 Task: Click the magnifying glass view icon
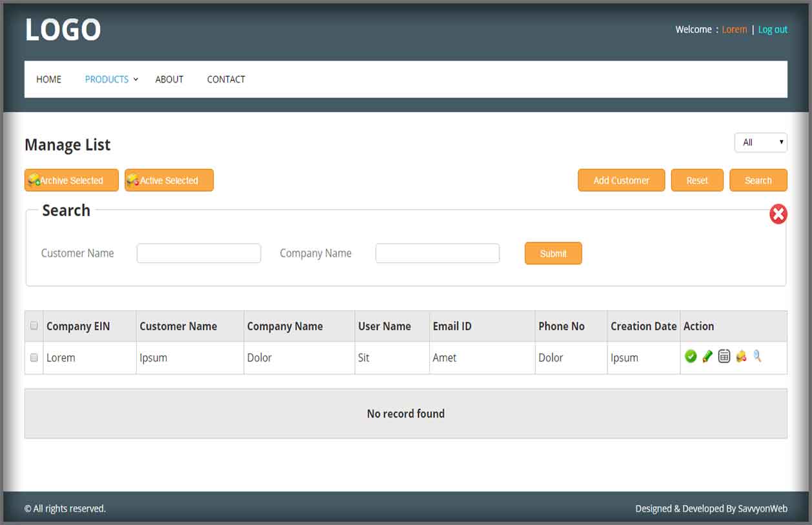(757, 355)
